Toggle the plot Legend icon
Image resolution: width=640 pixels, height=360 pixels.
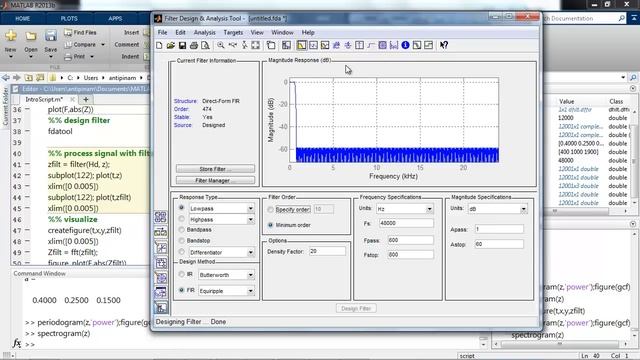(271, 45)
